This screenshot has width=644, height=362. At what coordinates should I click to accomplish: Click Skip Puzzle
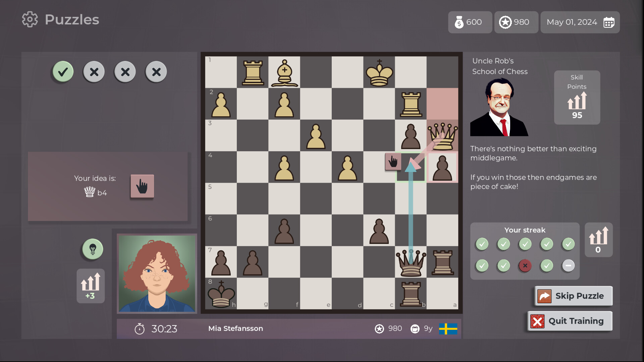573,296
